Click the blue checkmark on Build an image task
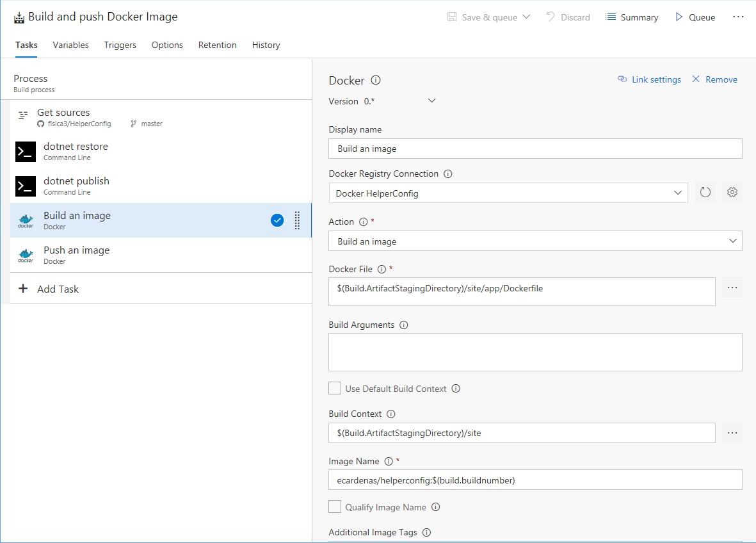Image resolution: width=756 pixels, height=543 pixels. pyautogui.click(x=277, y=220)
